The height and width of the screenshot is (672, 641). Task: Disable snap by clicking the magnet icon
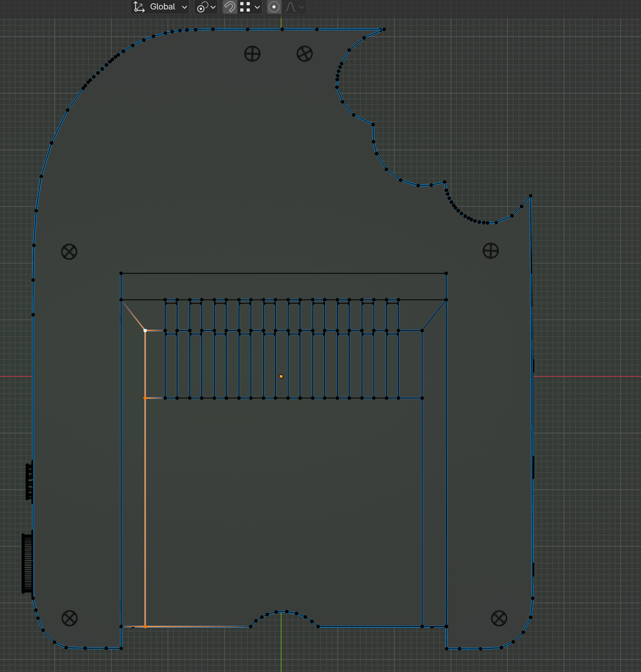[x=230, y=7]
